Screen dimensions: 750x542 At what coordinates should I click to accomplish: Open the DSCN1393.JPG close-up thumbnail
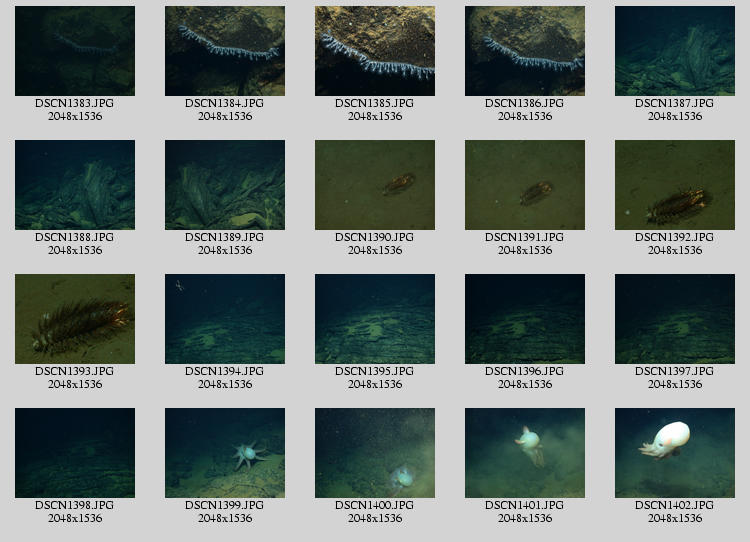click(75, 319)
